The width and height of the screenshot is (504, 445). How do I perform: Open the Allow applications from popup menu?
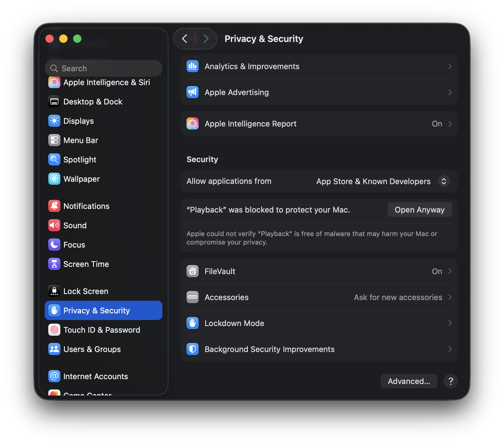pyautogui.click(x=444, y=181)
